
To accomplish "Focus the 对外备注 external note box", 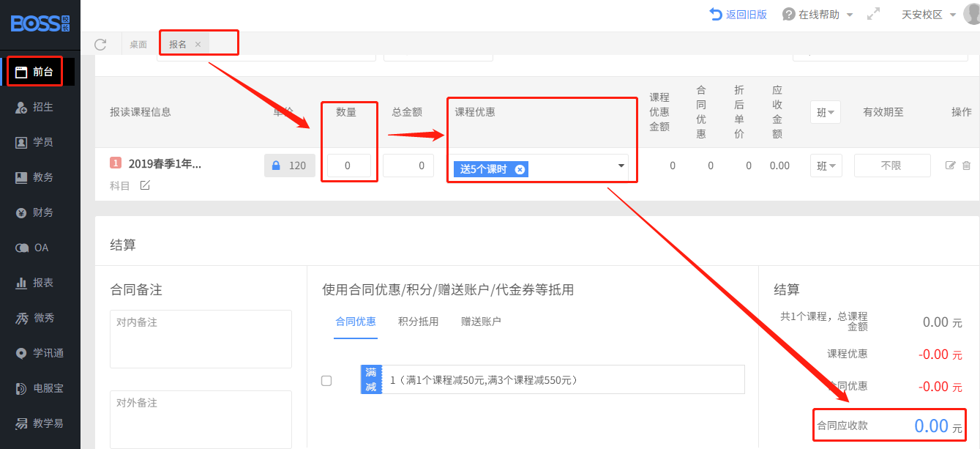I will (201, 419).
